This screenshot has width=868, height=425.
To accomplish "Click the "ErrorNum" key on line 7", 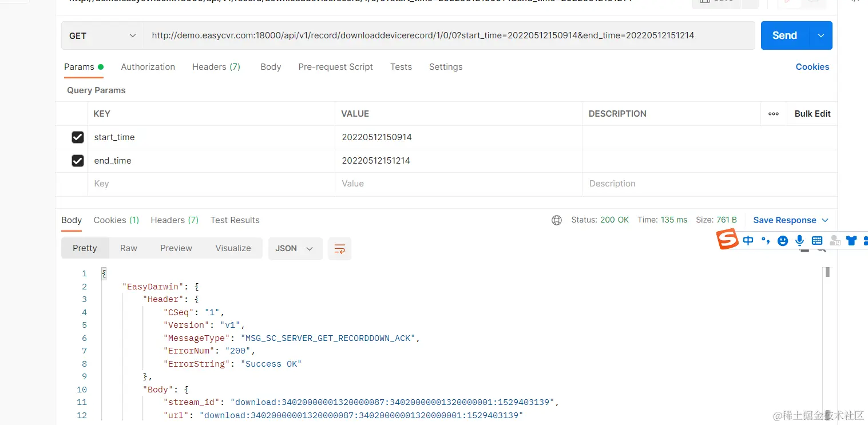I will 189,351.
